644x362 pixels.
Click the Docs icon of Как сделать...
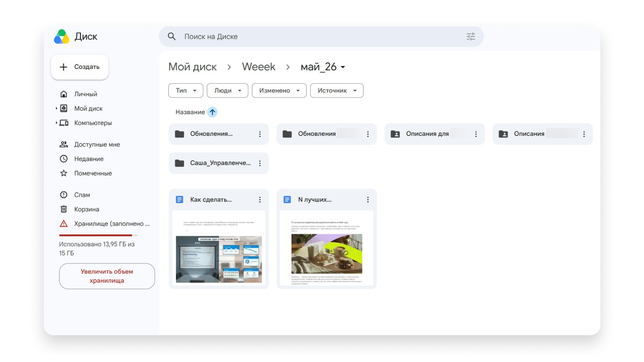[179, 200]
